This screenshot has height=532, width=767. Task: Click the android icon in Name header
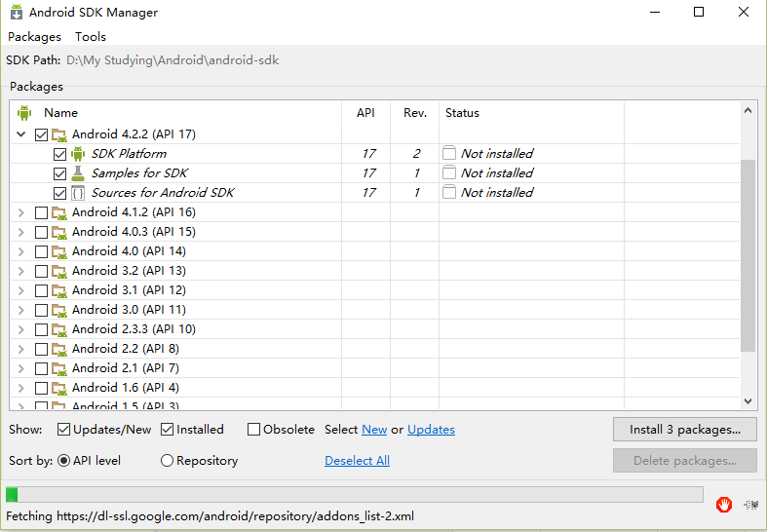(x=24, y=113)
